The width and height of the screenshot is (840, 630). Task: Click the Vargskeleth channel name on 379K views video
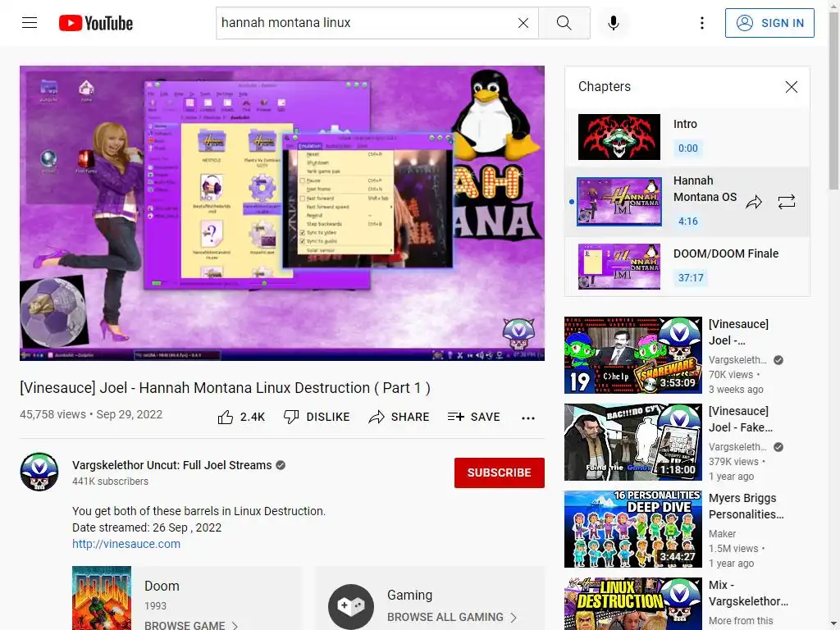click(737, 447)
